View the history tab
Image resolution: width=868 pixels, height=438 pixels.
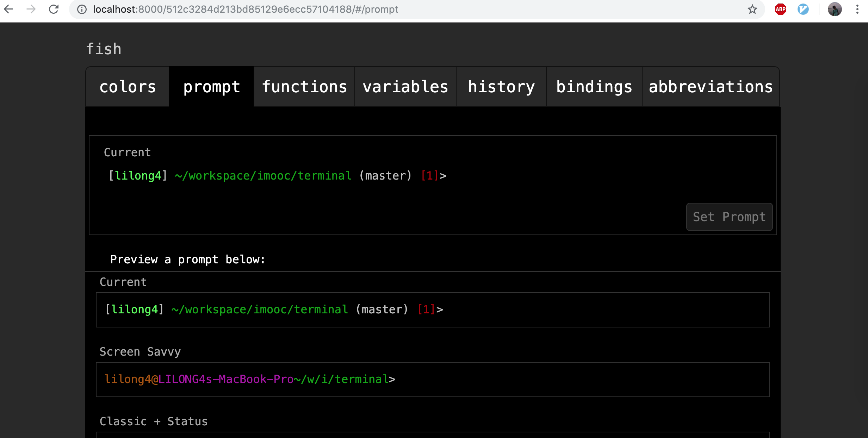[x=501, y=87]
